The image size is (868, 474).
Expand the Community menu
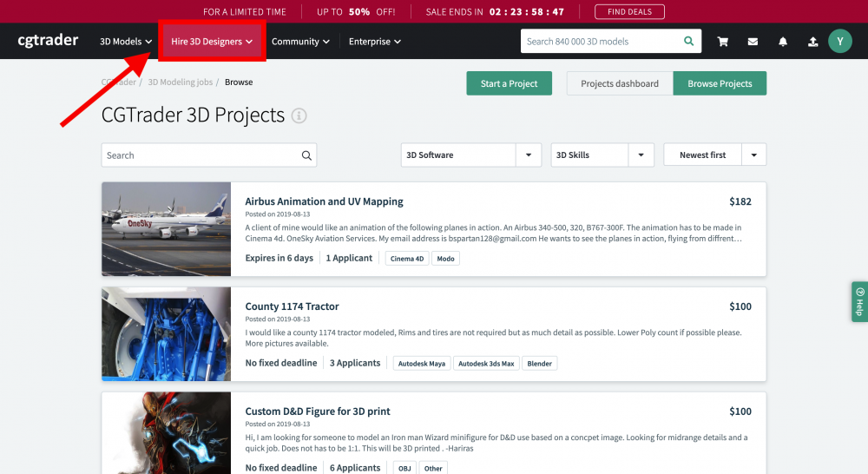coord(300,42)
